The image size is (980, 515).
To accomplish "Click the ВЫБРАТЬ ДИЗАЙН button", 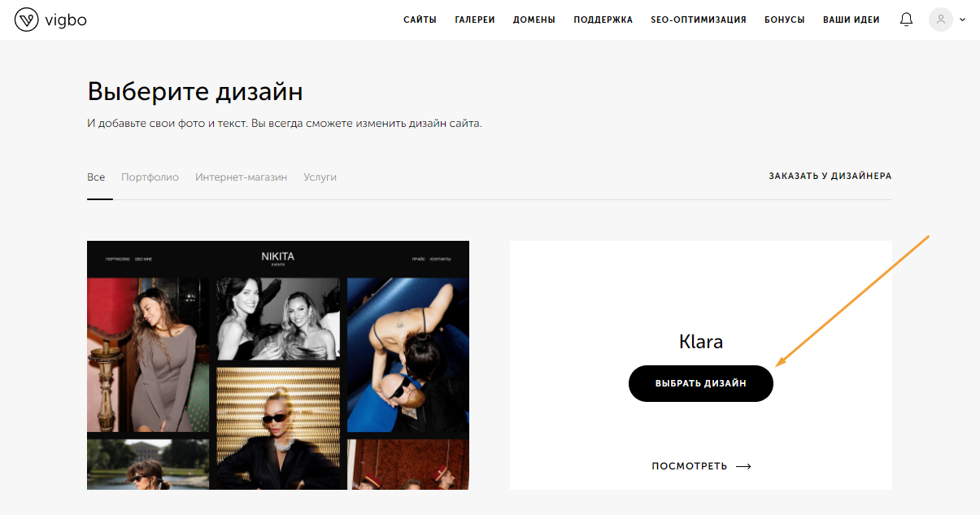I will pyautogui.click(x=701, y=383).
